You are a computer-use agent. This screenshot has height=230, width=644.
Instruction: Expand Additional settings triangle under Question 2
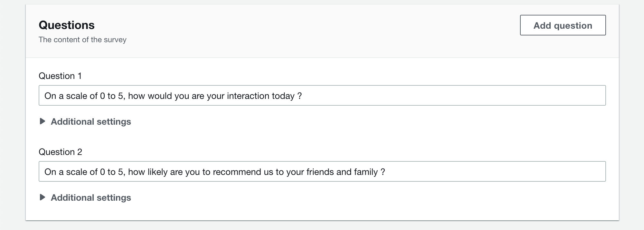[x=42, y=197]
